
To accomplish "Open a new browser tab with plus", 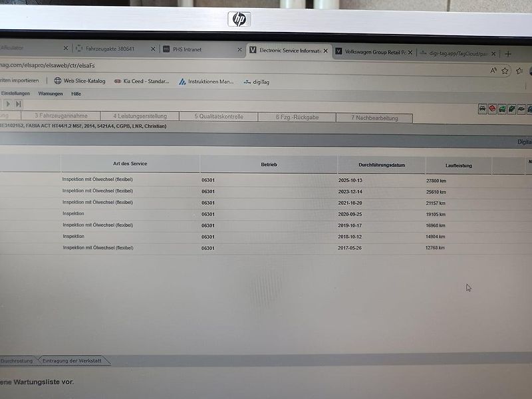I will point(508,54).
